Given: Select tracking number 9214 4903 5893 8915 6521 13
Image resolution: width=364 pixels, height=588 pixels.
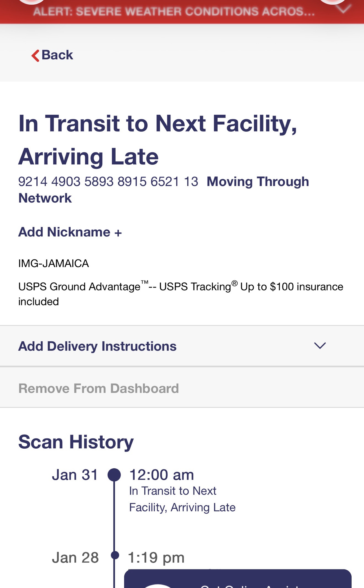Looking at the screenshot, I should (x=108, y=182).
